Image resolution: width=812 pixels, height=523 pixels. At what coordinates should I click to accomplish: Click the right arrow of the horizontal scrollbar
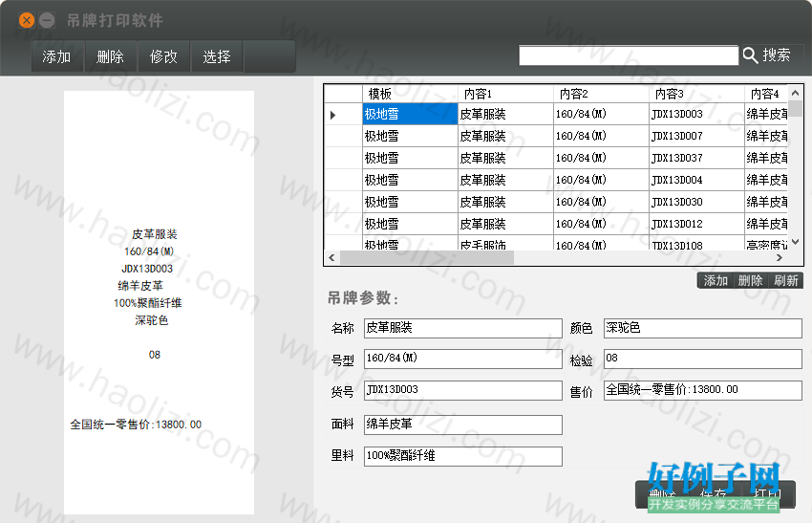click(780, 257)
